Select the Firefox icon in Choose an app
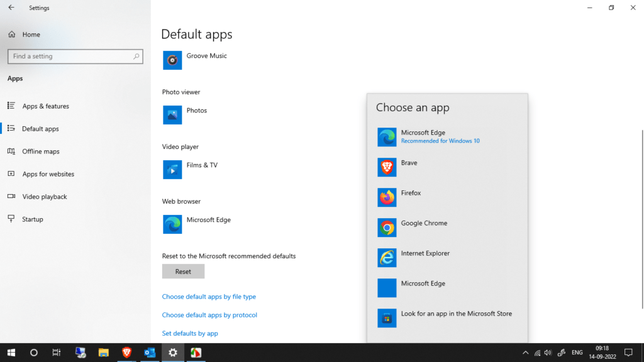 [x=387, y=197]
